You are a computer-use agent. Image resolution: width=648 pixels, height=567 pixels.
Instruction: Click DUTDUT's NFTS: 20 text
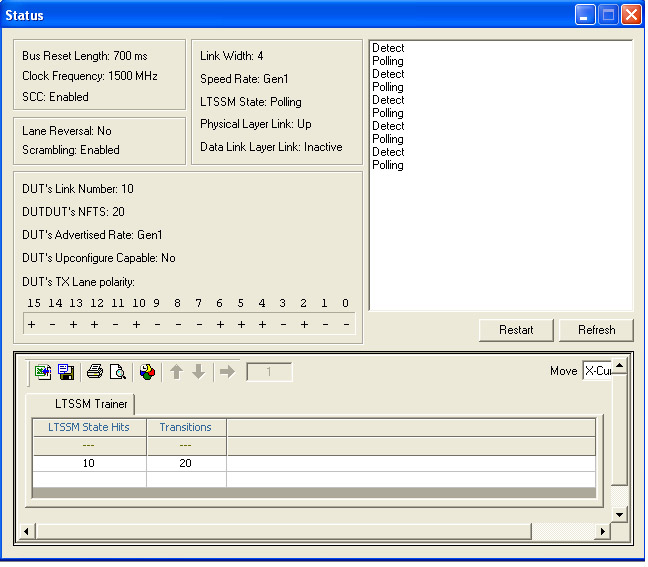(73, 212)
